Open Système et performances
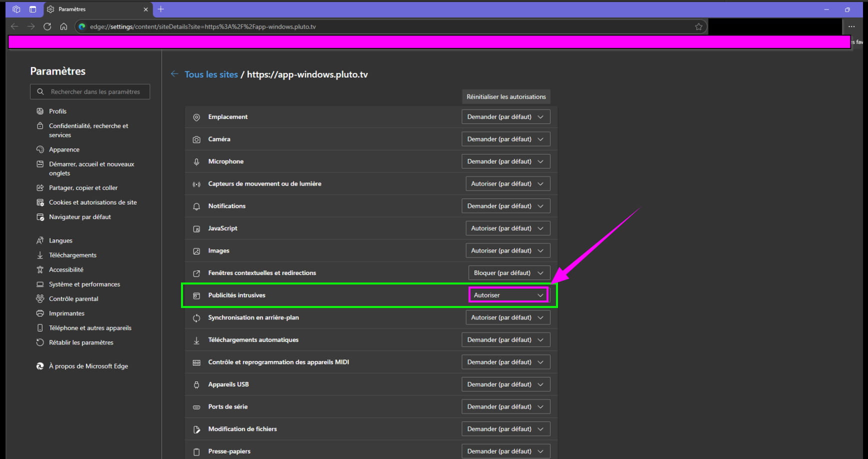Screen dimensions: 868x459 click(84, 284)
